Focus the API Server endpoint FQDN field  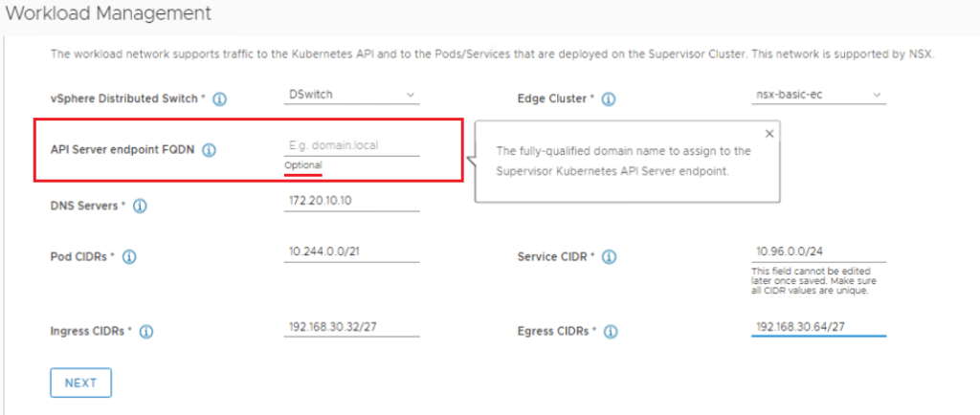[x=351, y=146]
